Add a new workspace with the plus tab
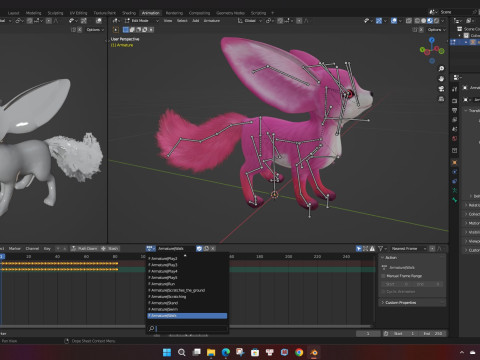480x360 pixels. point(272,13)
